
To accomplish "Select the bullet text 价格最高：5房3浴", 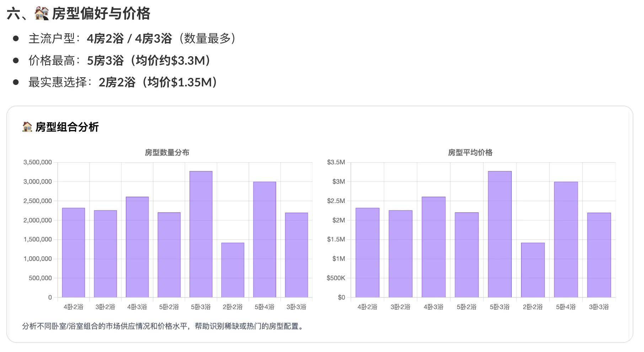I will pos(76,60).
